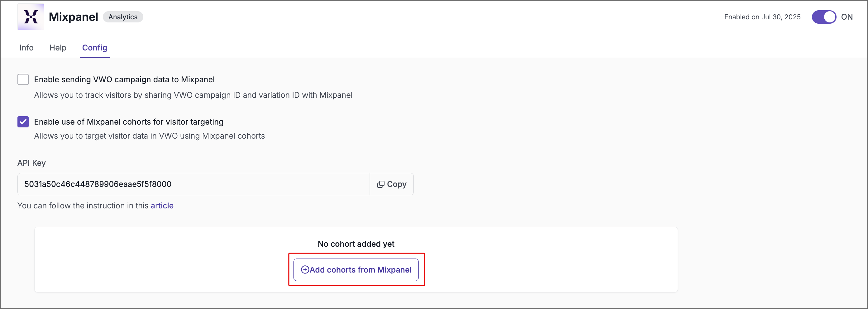Open the Info tab
868x309 pixels.
click(26, 48)
